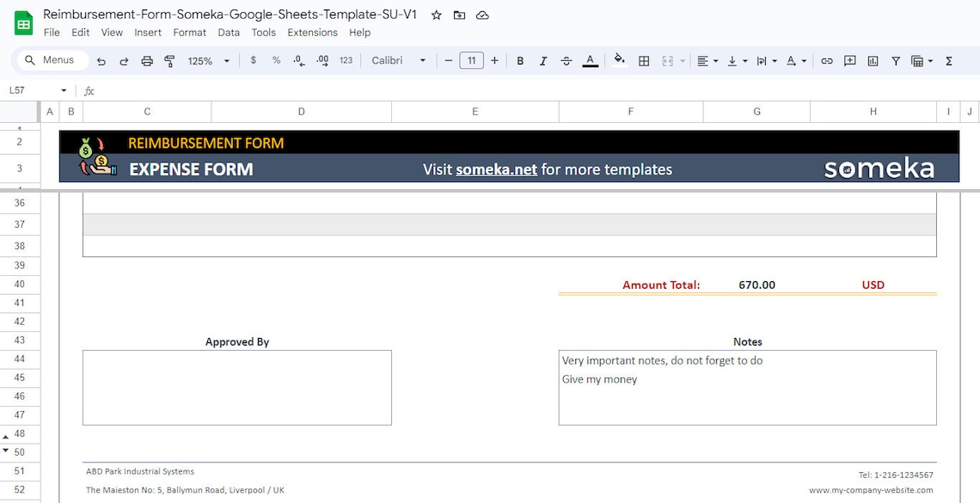Image resolution: width=980 pixels, height=503 pixels.
Task: Star the spreadsheet file
Action: (436, 15)
